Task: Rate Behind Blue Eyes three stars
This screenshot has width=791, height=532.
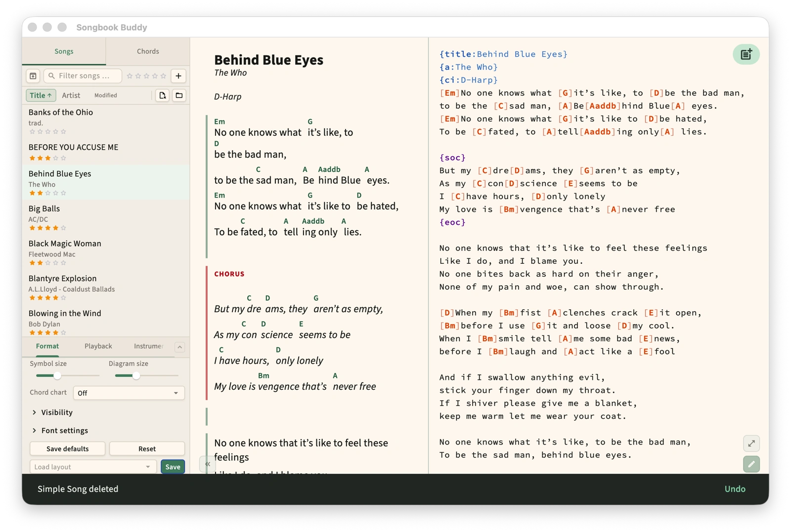Action: (x=47, y=193)
